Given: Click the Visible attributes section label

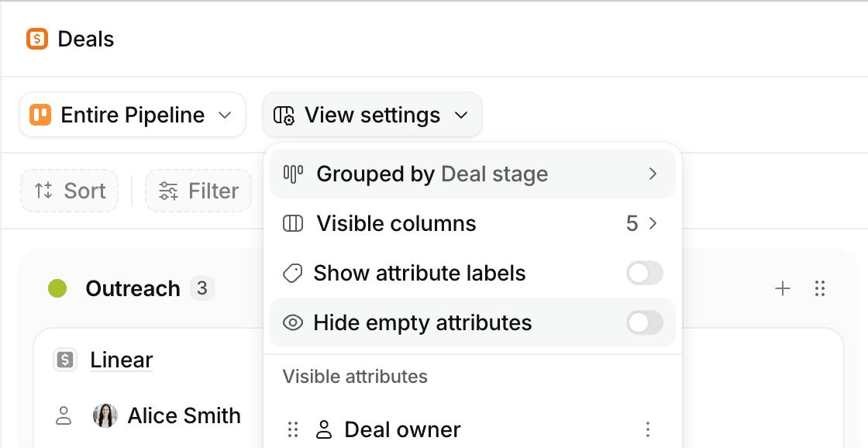Looking at the screenshot, I should 355,377.
